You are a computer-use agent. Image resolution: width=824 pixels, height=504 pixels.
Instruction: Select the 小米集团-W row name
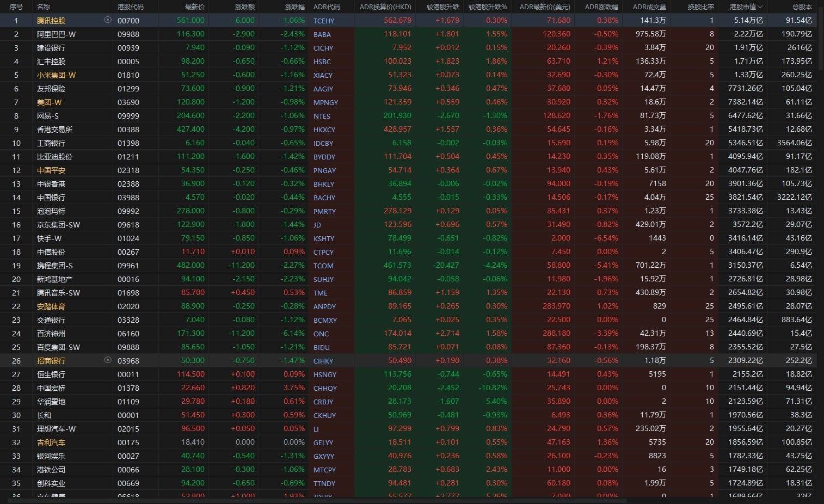pos(56,75)
